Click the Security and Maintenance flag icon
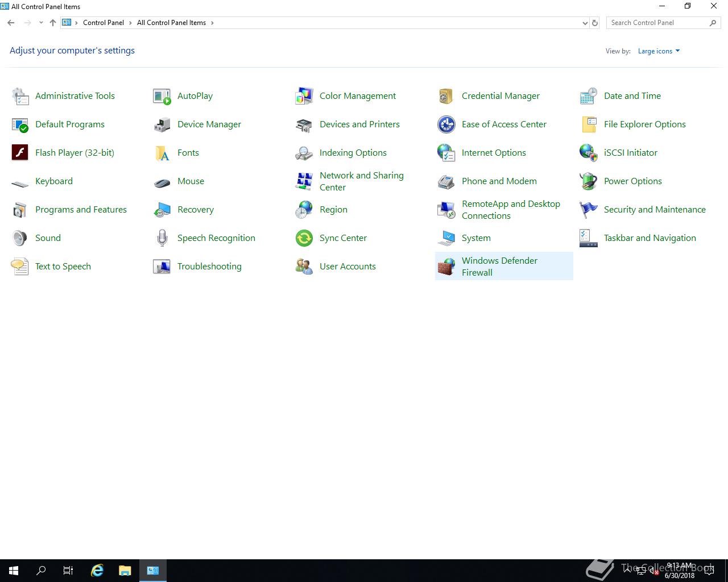Viewport: 728px width, 582px height. click(x=589, y=210)
